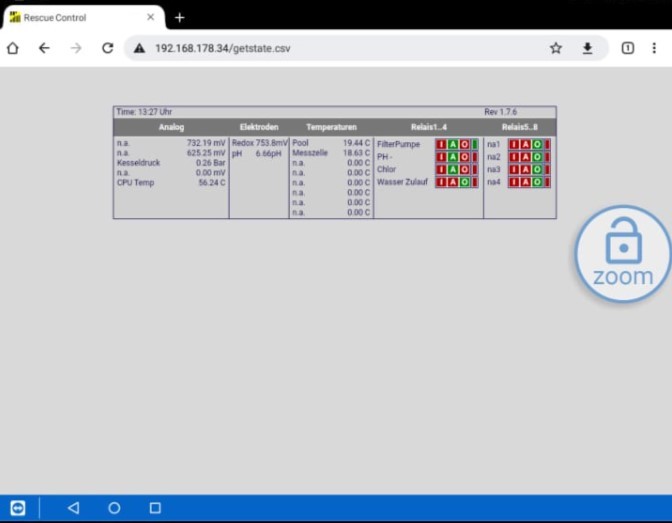
Task: Switch na3 relay to I
Action: (x=514, y=169)
